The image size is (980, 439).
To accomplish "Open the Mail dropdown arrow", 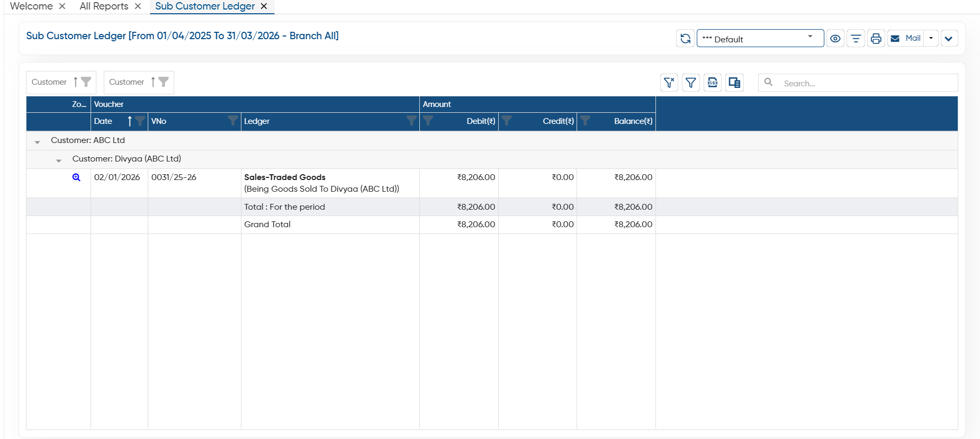I will pos(931,38).
